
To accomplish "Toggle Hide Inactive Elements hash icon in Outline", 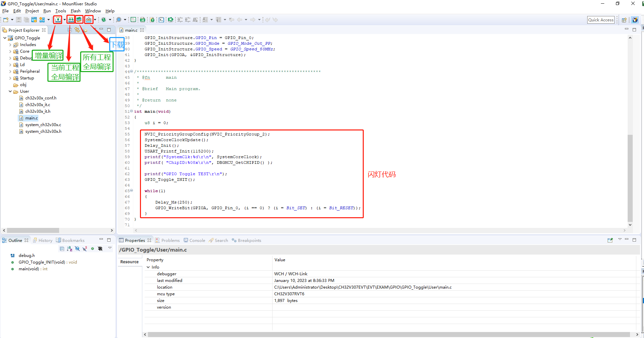I will click(100, 249).
